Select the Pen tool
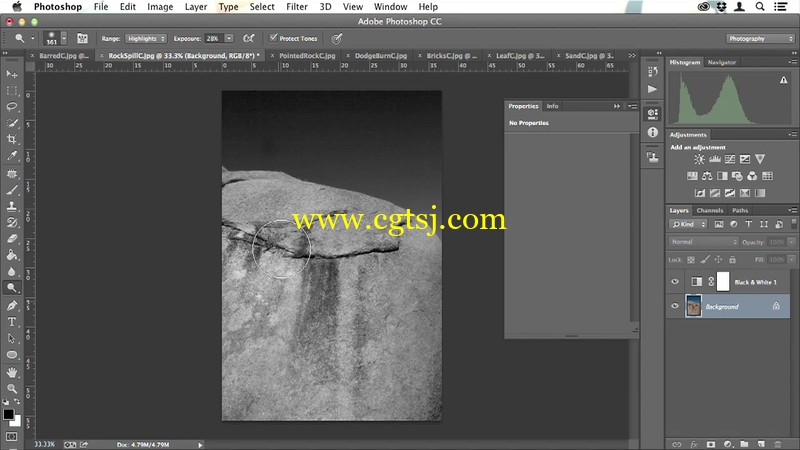Viewport: 800px width, 450px height. pyautogui.click(x=11, y=306)
